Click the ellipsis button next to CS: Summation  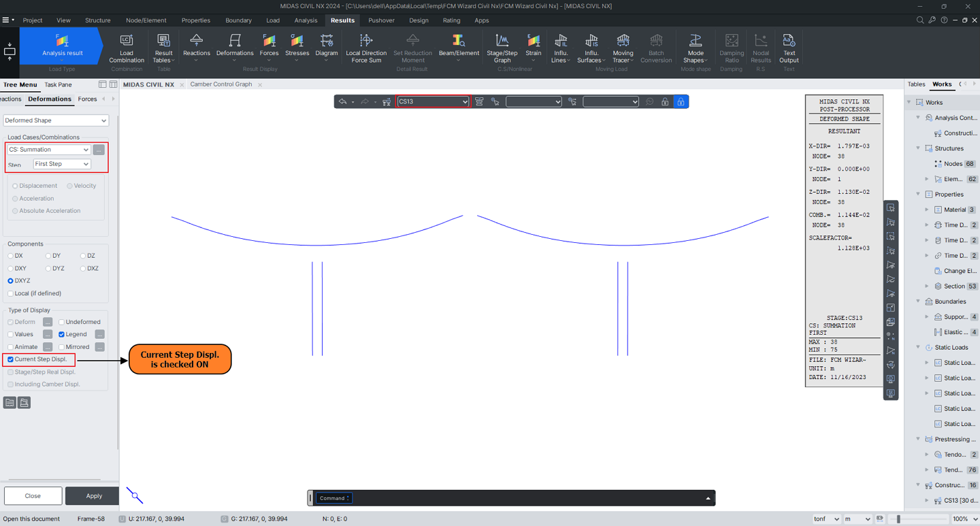(x=99, y=150)
